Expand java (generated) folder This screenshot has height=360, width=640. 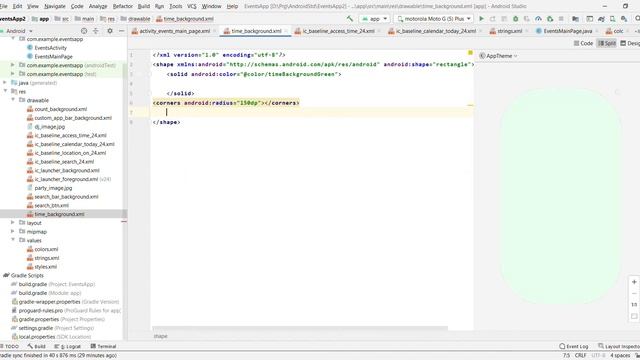click(x=5, y=82)
